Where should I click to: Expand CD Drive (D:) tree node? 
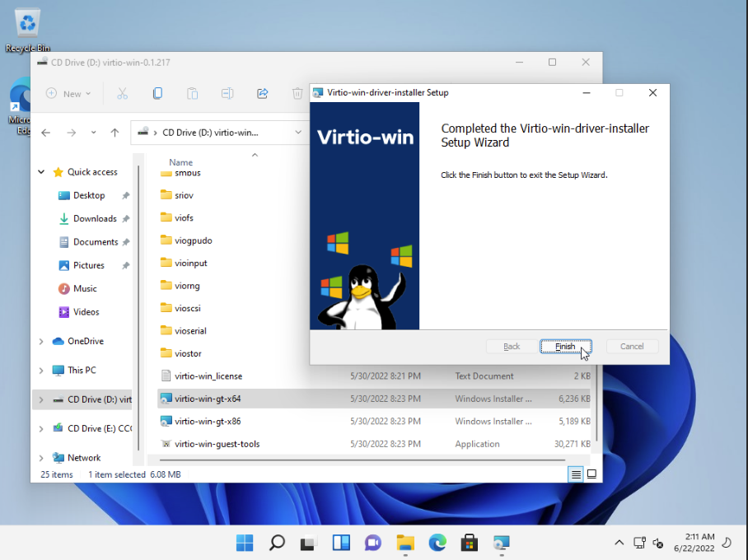[41, 399]
